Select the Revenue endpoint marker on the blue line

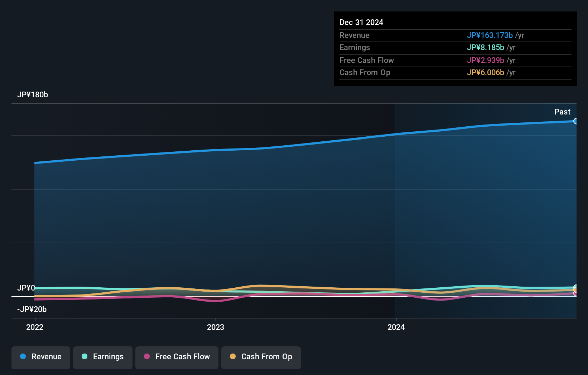(575, 121)
